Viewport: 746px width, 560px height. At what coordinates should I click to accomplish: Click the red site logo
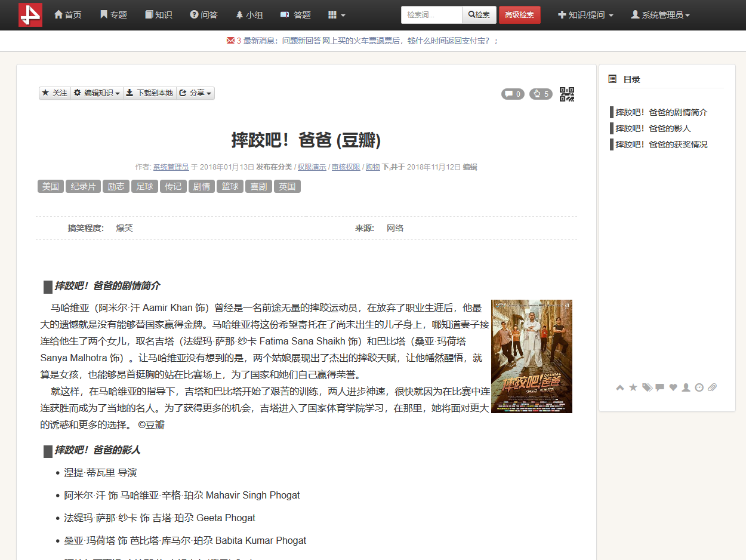pos(30,15)
